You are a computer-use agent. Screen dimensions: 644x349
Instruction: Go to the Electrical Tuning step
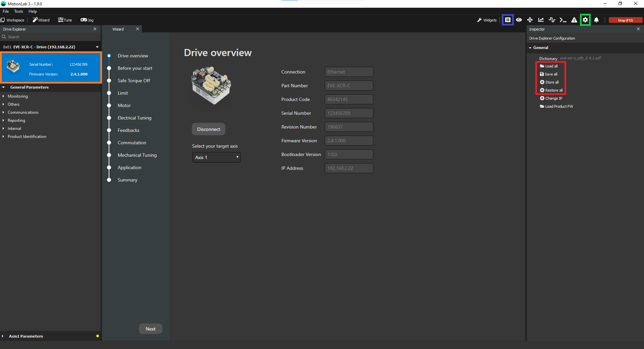(x=135, y=118)
